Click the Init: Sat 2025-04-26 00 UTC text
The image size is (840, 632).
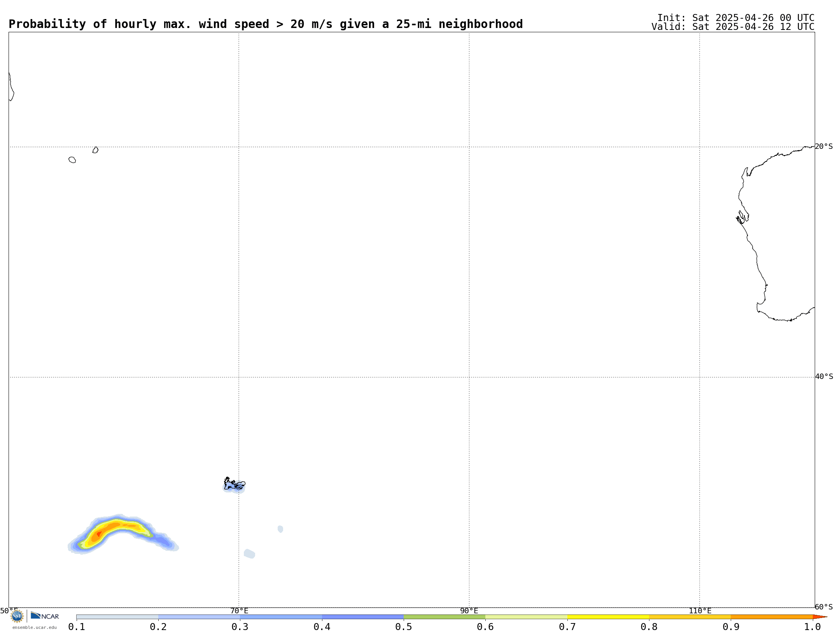point(736,18)
